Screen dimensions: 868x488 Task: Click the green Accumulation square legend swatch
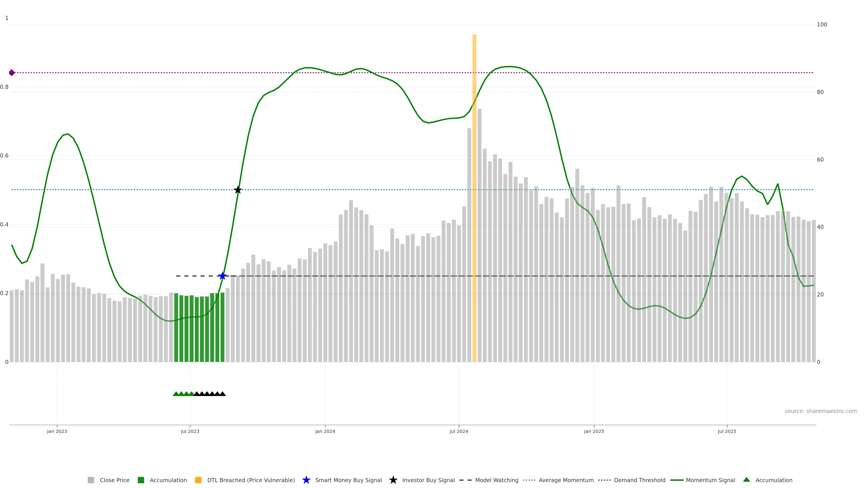coord(141,480)
